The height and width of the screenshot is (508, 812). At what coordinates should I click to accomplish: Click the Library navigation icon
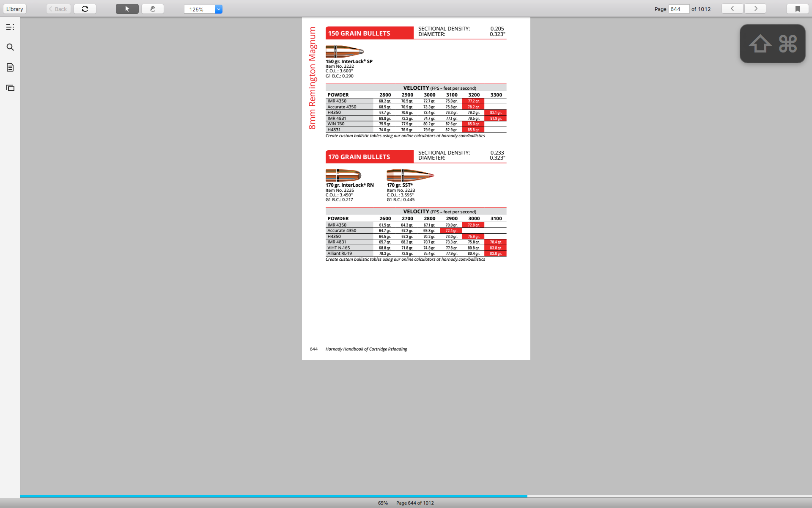15,9
